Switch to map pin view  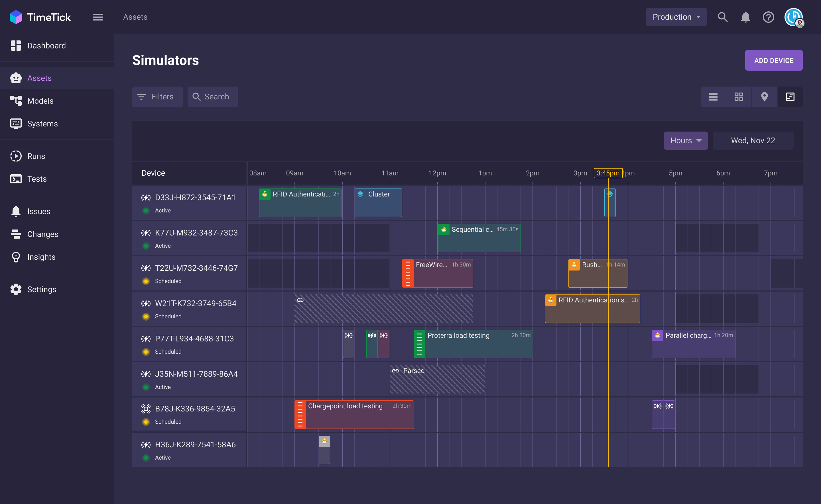tap(764, 97)
